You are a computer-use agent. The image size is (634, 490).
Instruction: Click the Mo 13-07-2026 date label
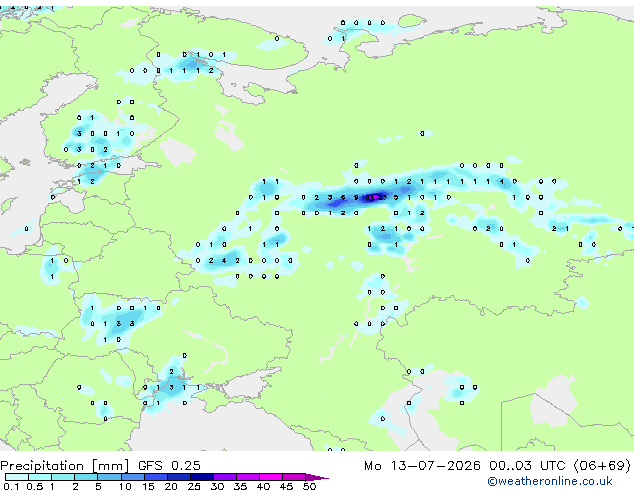pyautogui.click(x=422, y=465)
